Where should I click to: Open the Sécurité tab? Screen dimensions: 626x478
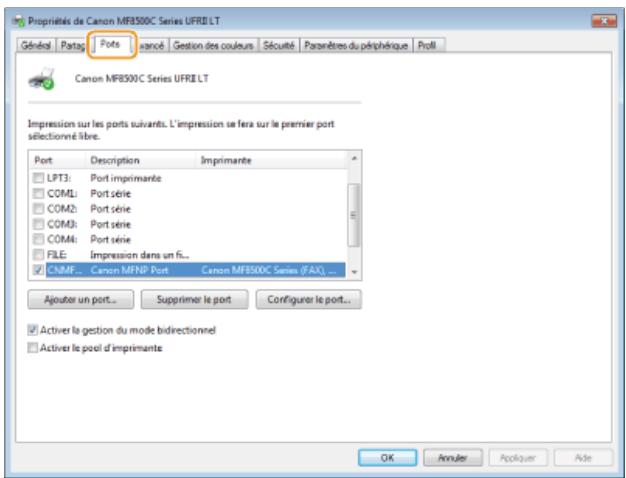point(279,46)
